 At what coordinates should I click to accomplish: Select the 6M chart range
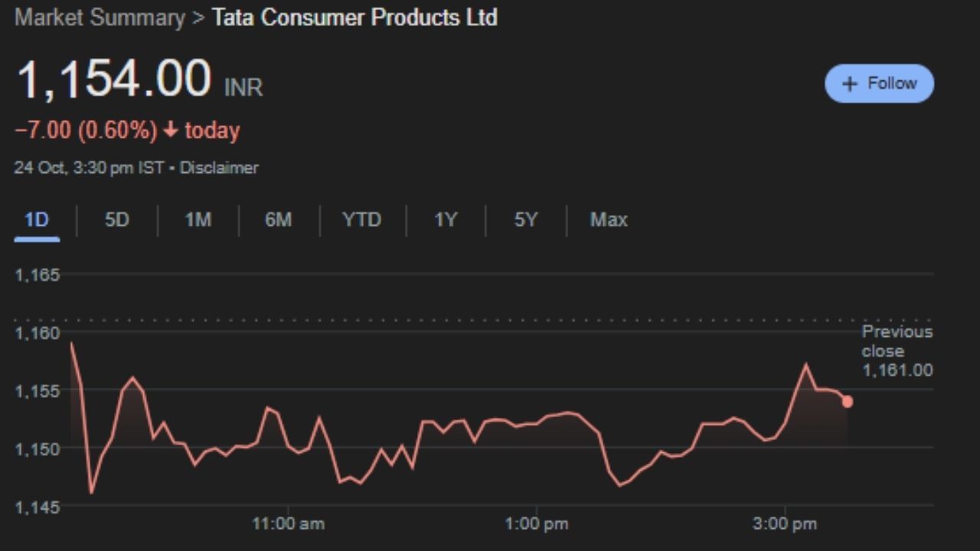278,220
